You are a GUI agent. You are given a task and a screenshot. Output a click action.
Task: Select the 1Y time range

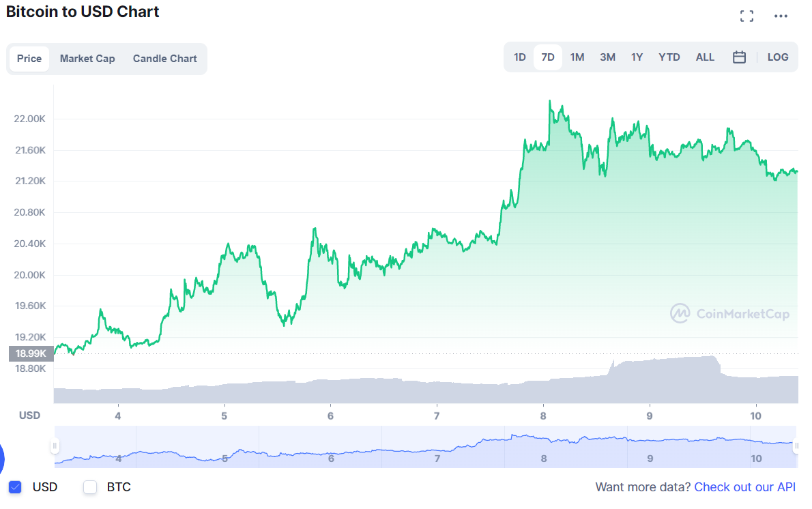[x=637, y=57]
